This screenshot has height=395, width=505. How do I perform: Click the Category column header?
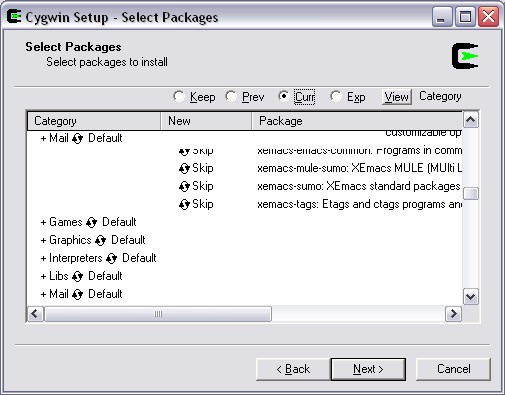[94, 121]
